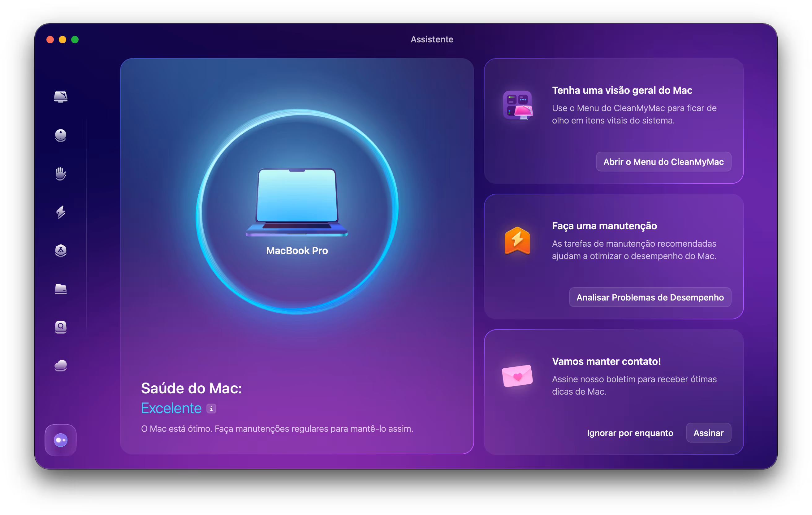Image resolution: width=812 pixels, height=515 pixels.
Task: Click Abrir o Menu do CleanMyMac
Action: point(663,162)
